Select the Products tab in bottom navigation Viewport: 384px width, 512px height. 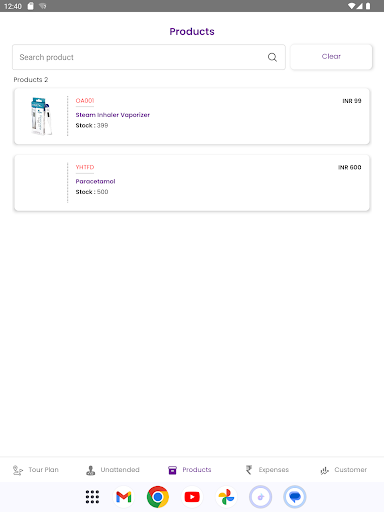[x=190, y=470]
